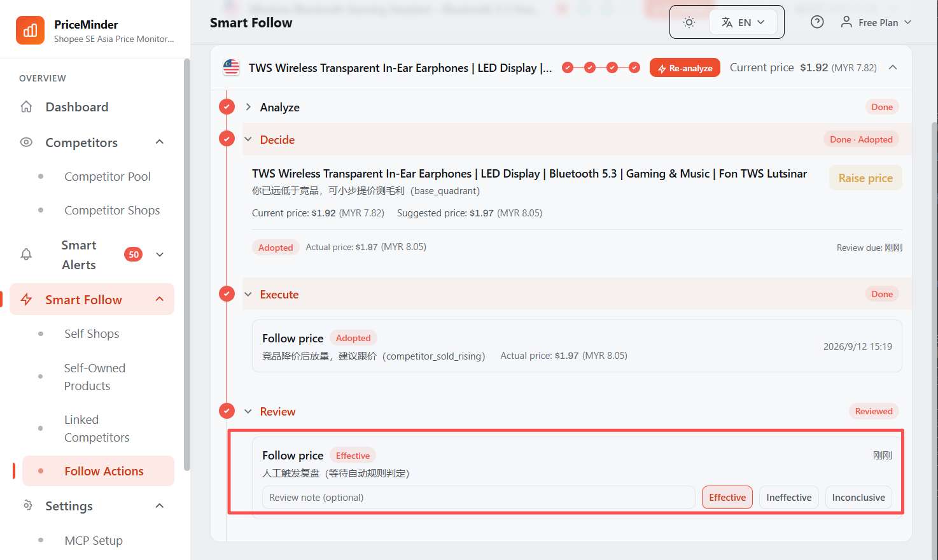Click the Review step check circle
Screen dimensions: 938x560
tap(227, 410)
